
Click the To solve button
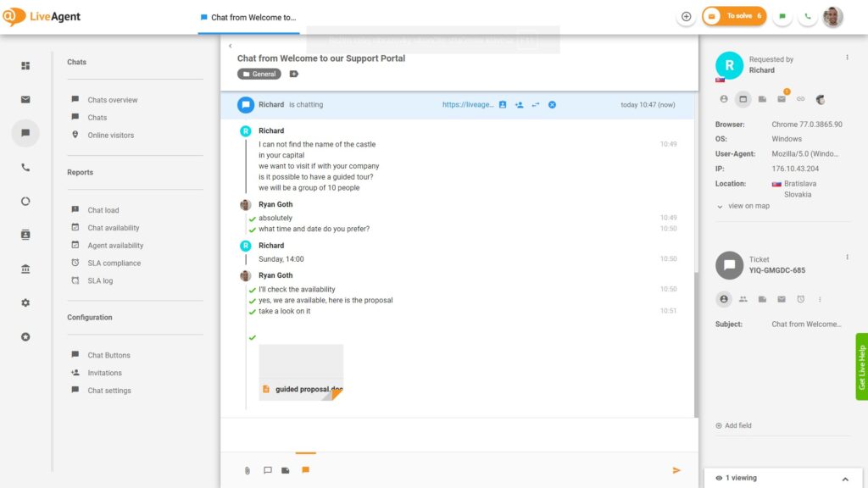point(734,16)
